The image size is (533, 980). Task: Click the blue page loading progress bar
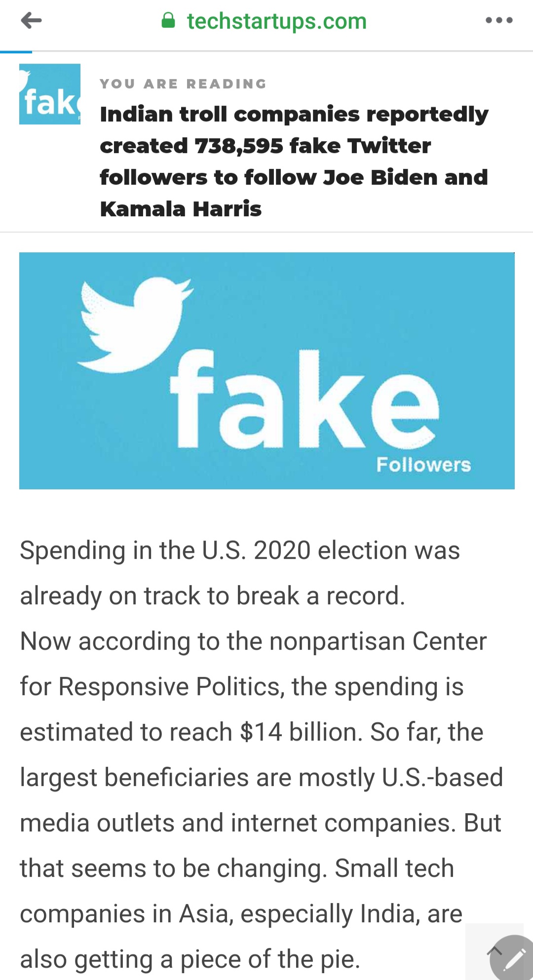pos(16,51)
